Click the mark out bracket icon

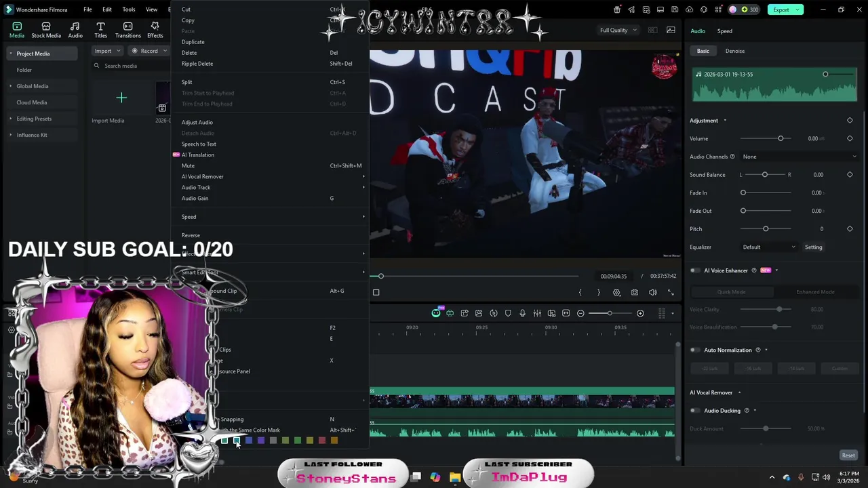(x=598, y=292)
